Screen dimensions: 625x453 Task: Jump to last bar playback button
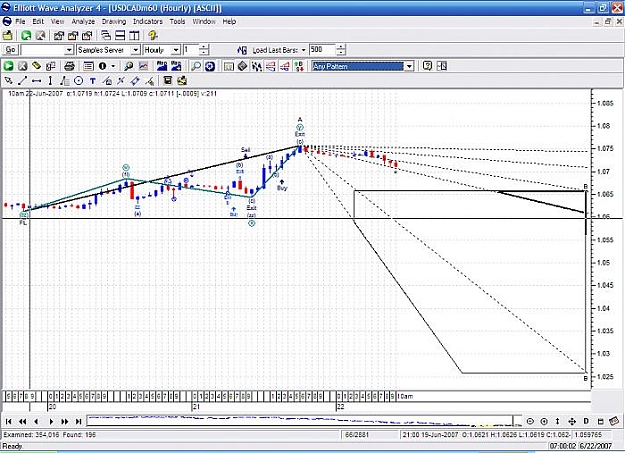point(79,421)
